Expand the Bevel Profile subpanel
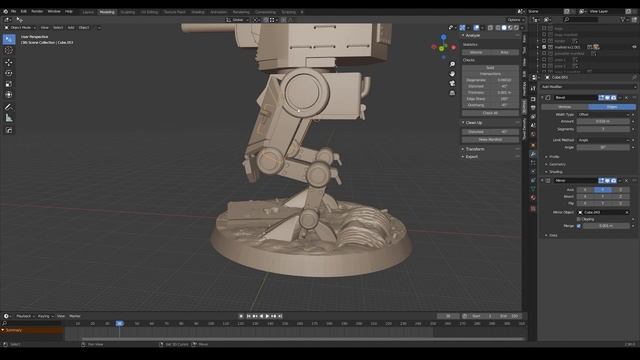Image resolution: width=640 pixels, height=360 pixels. click(x=554, y=157)
